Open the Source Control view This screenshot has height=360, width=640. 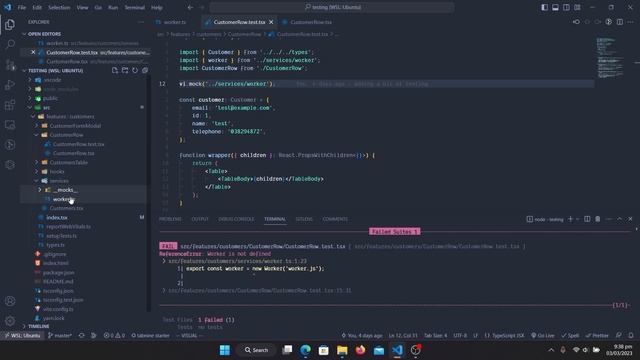[10, 64]
